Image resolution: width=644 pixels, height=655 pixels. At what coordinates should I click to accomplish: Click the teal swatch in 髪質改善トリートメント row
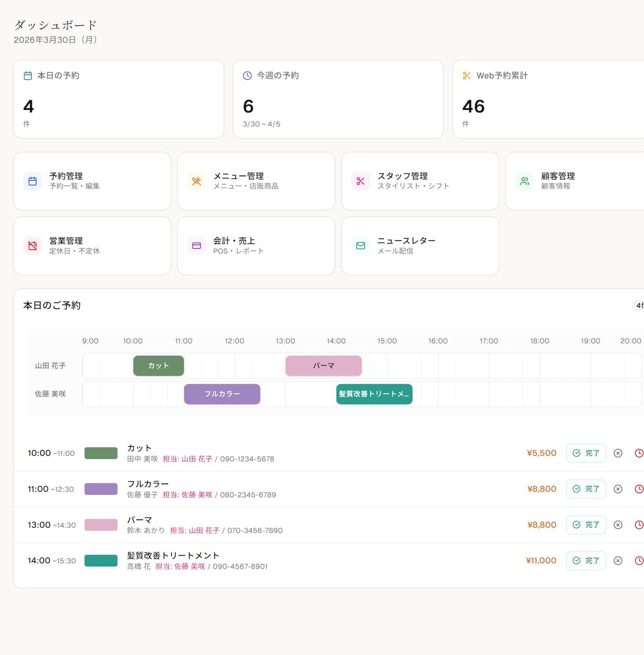point(101,560)
